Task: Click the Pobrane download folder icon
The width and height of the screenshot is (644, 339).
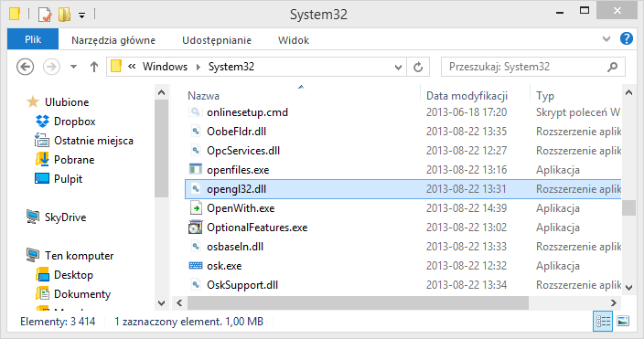Action: click(x=42, y=159)
